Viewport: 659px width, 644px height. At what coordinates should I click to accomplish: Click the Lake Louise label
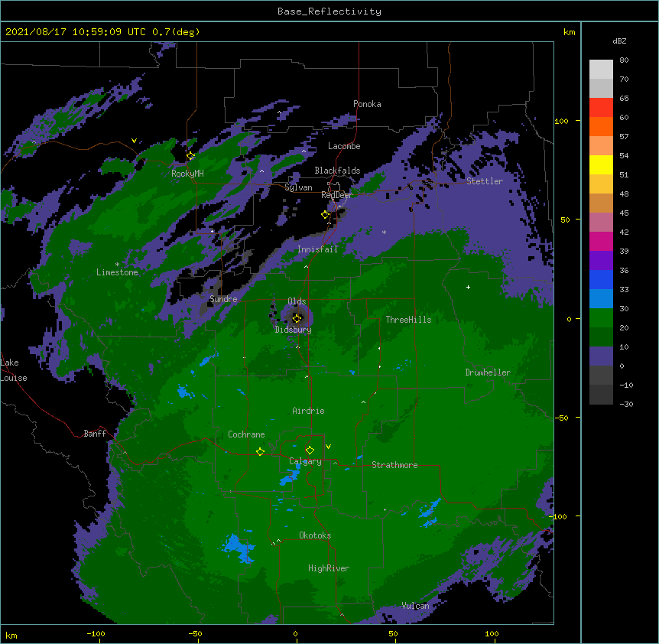pyautogui.click(x=14, y=370)
